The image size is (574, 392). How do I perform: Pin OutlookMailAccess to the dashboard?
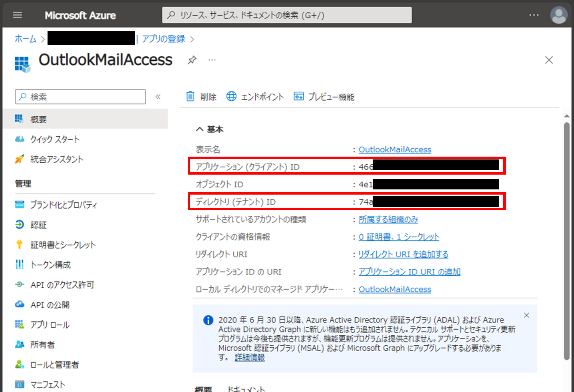click(192, 60)
